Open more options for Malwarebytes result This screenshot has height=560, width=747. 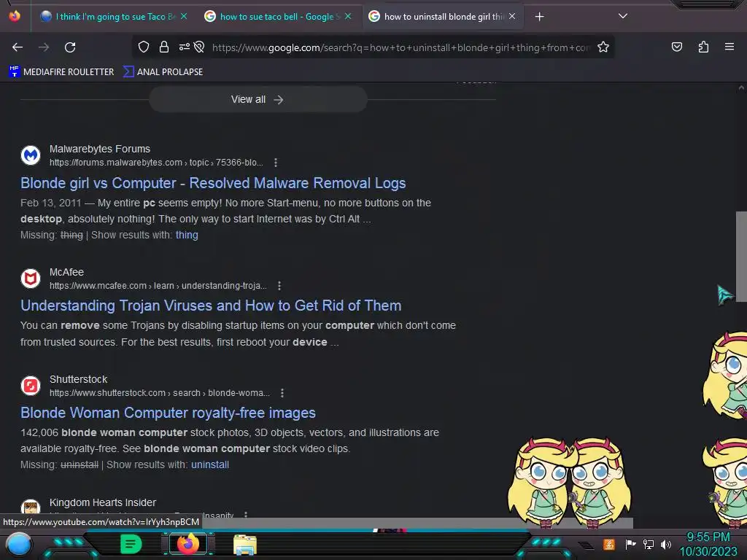pyautogui.click(x=275, y=163)
